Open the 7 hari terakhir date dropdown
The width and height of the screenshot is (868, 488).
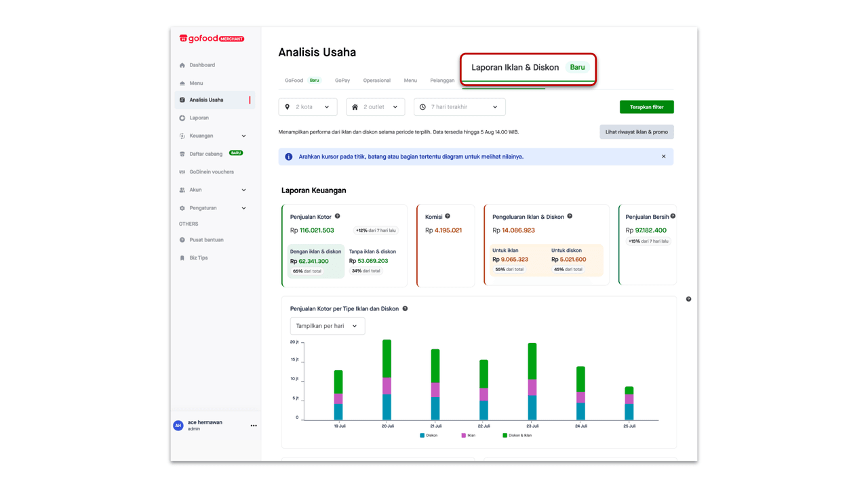click(x=459, y=107)
